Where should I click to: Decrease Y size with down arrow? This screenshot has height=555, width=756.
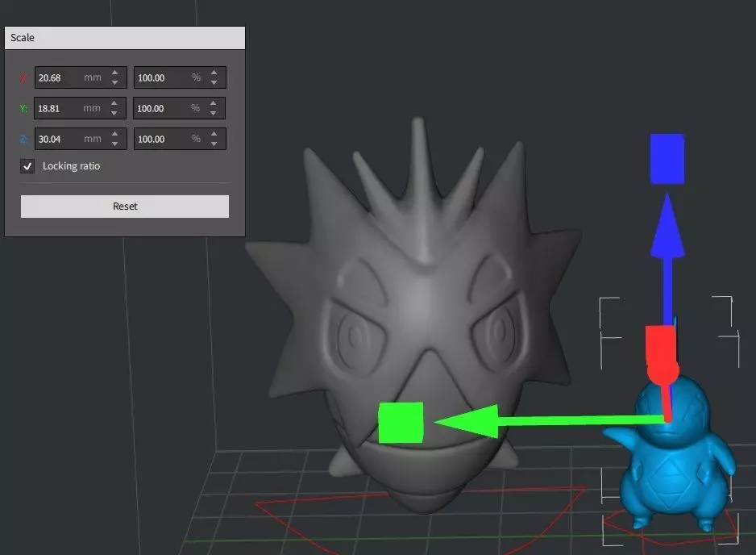(x=114, y=114)
